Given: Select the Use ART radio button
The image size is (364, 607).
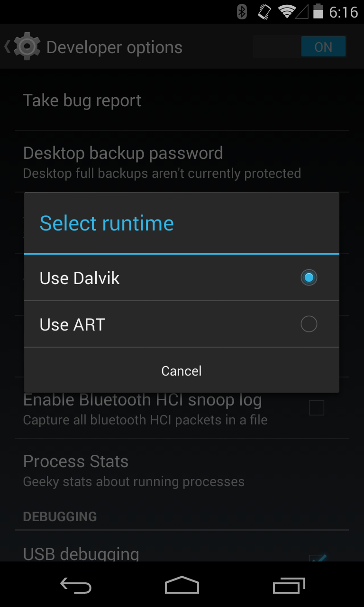Looking at the screenshot, I should click(x=309, y=324).
